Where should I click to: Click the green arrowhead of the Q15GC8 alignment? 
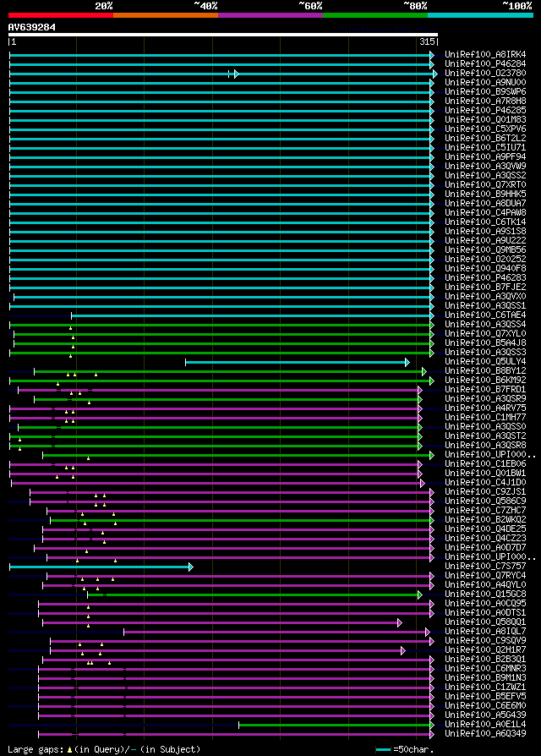420,595
